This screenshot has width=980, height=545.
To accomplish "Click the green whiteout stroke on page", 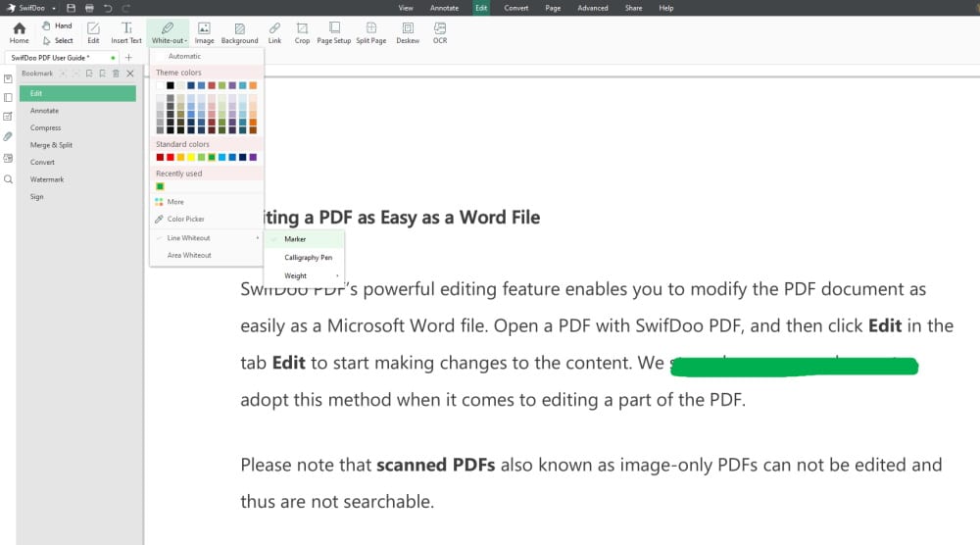I will [x=794, y=367].
